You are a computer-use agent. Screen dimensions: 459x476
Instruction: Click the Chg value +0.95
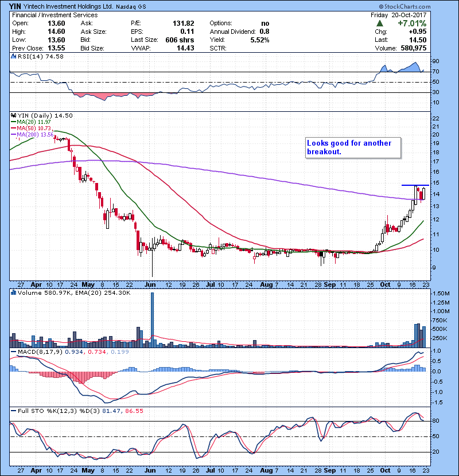click(x=417, y=32)
